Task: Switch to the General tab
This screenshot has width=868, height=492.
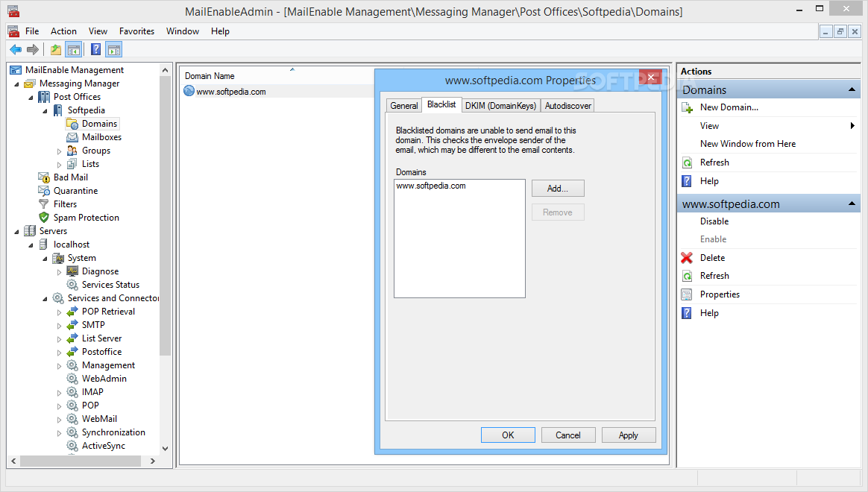Action: click(403, 106)
